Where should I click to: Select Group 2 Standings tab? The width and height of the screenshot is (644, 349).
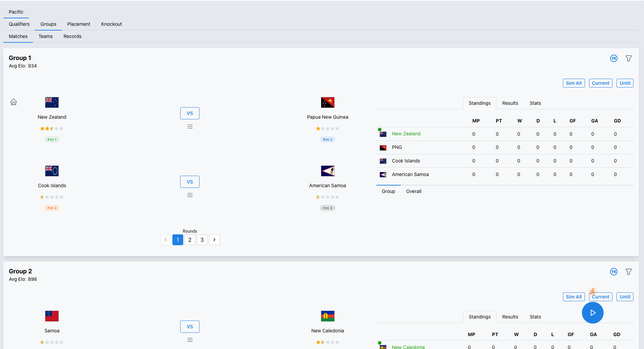479,317
